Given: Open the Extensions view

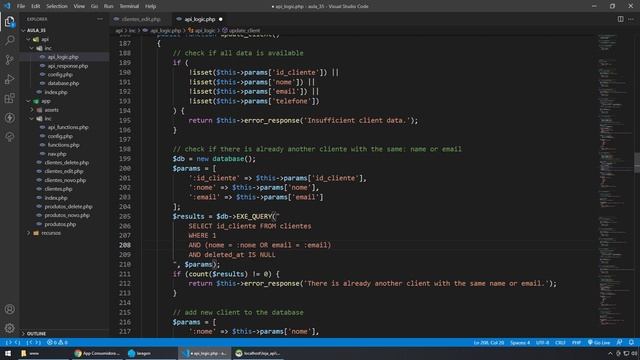Looking at the screenshot, I should 9,98.
